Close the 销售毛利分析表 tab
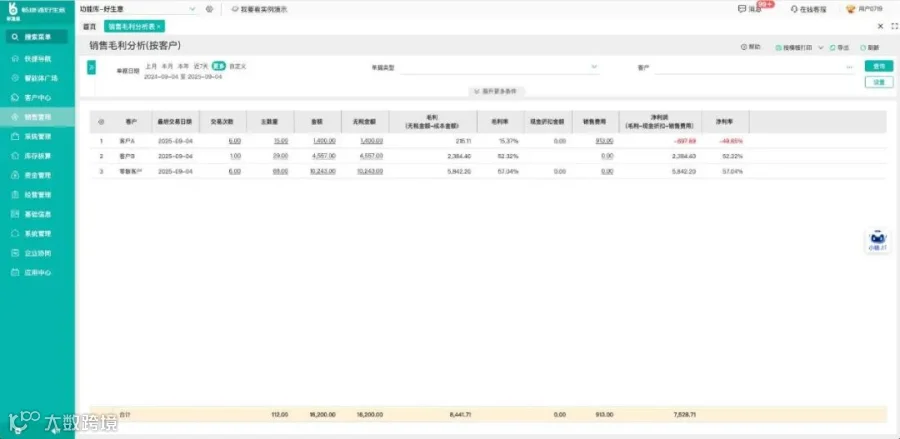Image resolution: width=900 pixels, height=439 pixels. 159,26
